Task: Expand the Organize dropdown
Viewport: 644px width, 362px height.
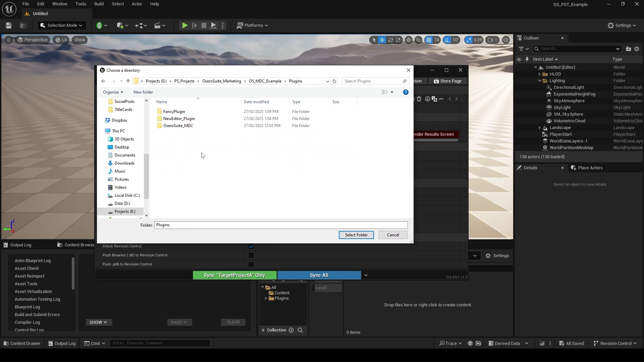Action: pyautogui.click(x=113, y=92)
